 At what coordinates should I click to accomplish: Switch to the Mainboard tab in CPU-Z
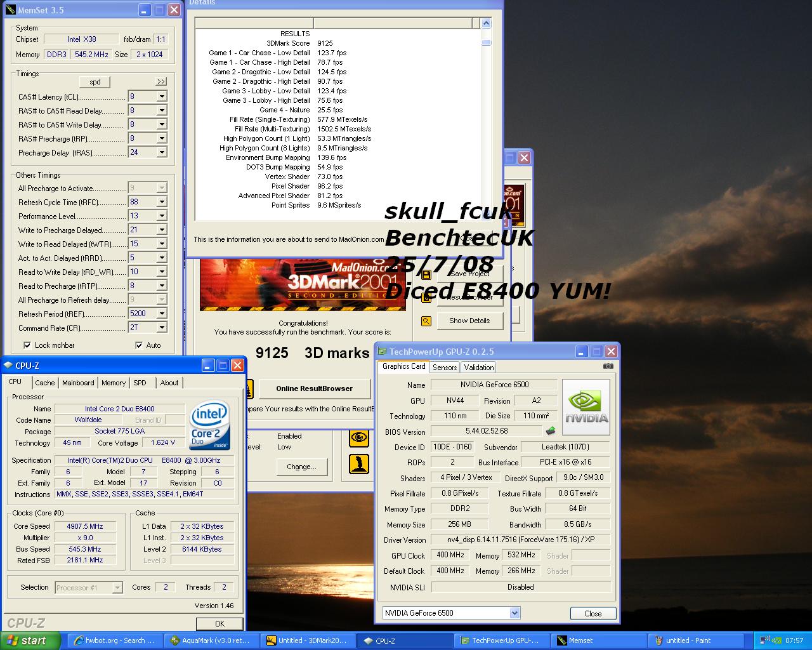click(x=78, y=383)
